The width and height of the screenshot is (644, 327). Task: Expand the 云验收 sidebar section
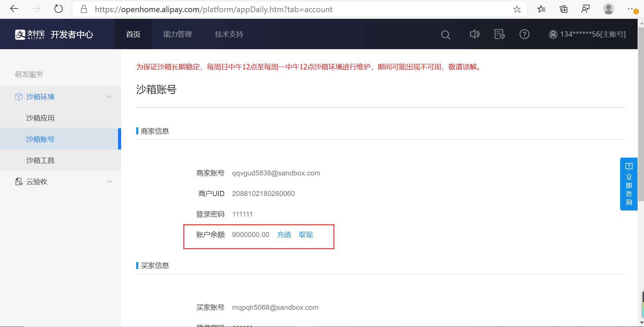[x=109, y=182]
